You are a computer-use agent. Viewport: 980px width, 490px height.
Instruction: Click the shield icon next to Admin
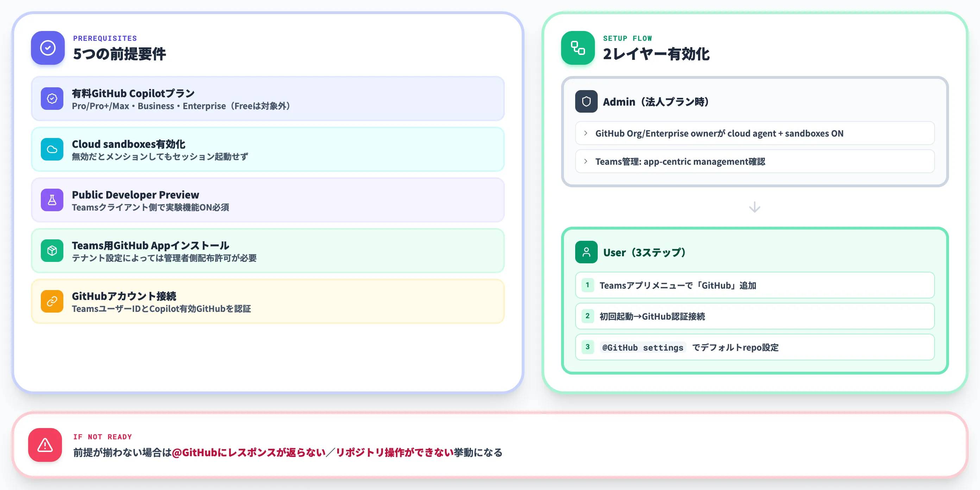pyautogui.click(x=586, y=102)
